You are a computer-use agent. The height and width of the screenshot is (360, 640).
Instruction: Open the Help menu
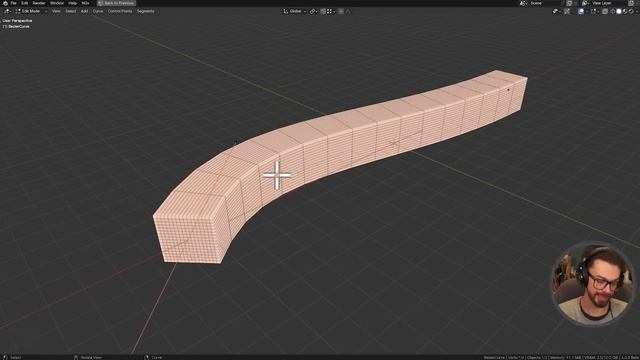[x=73, y=3]
